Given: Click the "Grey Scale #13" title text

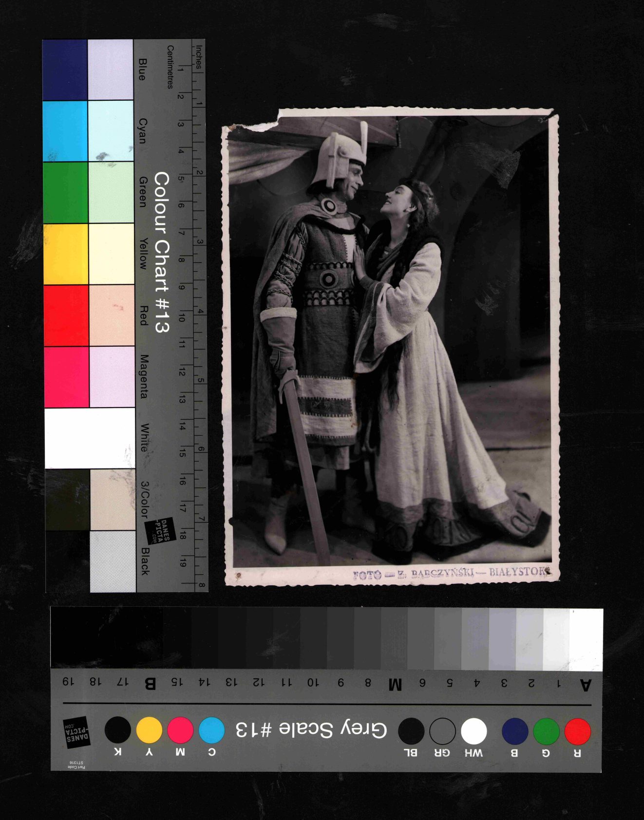Looking at the screenshot, I should [311, 729].
